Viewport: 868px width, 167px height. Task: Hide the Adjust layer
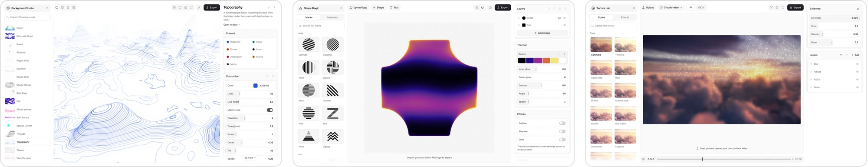(857, 72)
